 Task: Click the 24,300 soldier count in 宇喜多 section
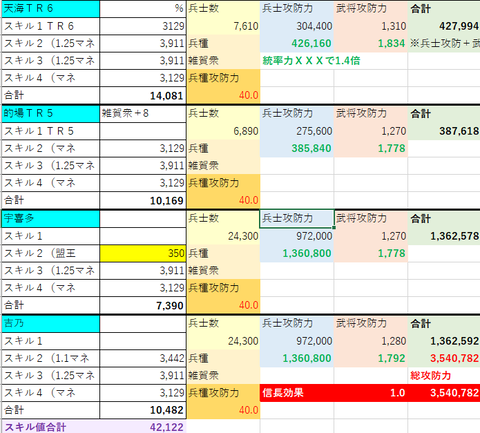223,236
